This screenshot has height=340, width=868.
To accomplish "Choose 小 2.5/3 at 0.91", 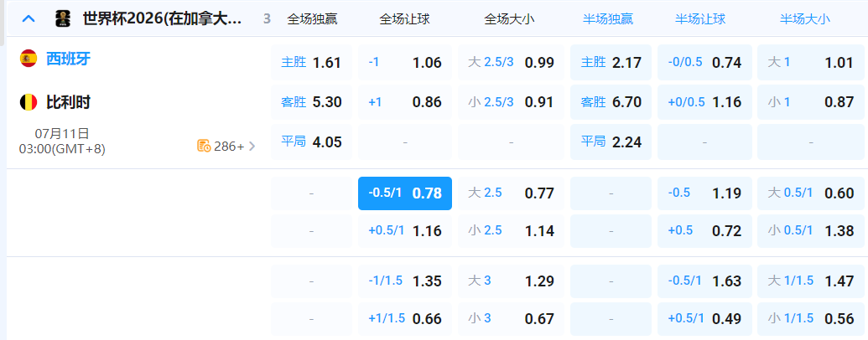I will click(x=511, y=102).
